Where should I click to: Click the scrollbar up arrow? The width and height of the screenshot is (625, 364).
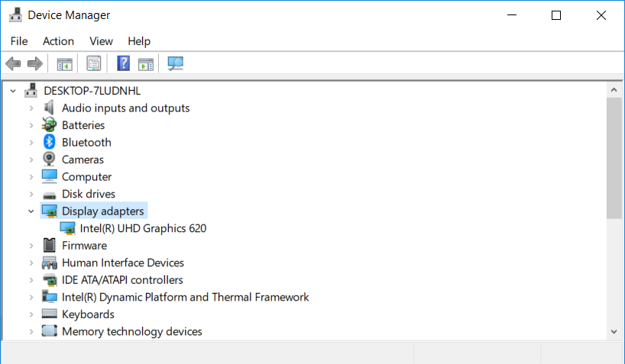[x=614, y=90]
